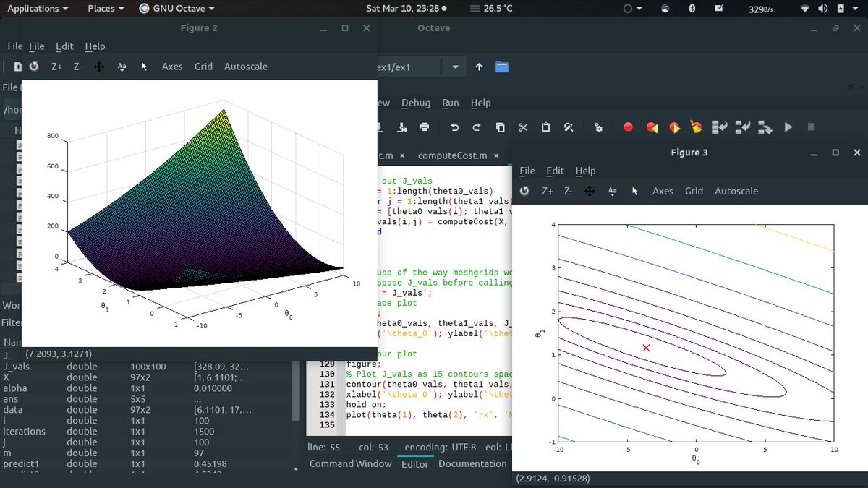Image resolution: width=868 pixels, height=488 pixels.
Task: Click the cut icon in editor toolbar
Action: (523, 127)
